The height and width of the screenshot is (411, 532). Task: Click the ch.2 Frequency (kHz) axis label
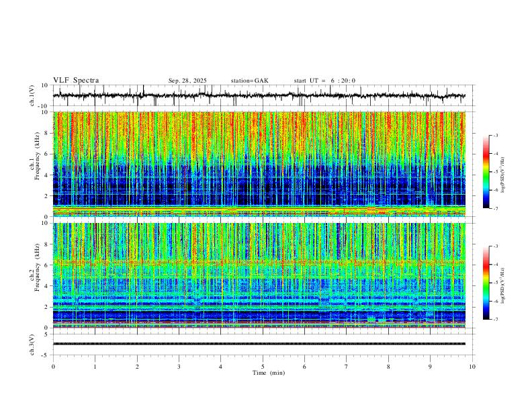(x=35, y=268)
